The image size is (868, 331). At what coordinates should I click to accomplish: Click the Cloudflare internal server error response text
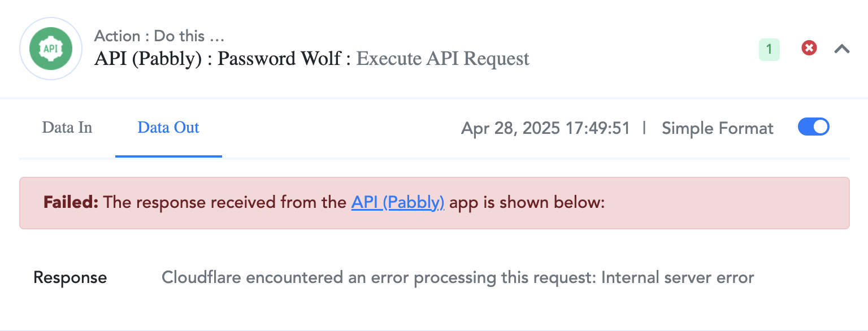[458, 278]
